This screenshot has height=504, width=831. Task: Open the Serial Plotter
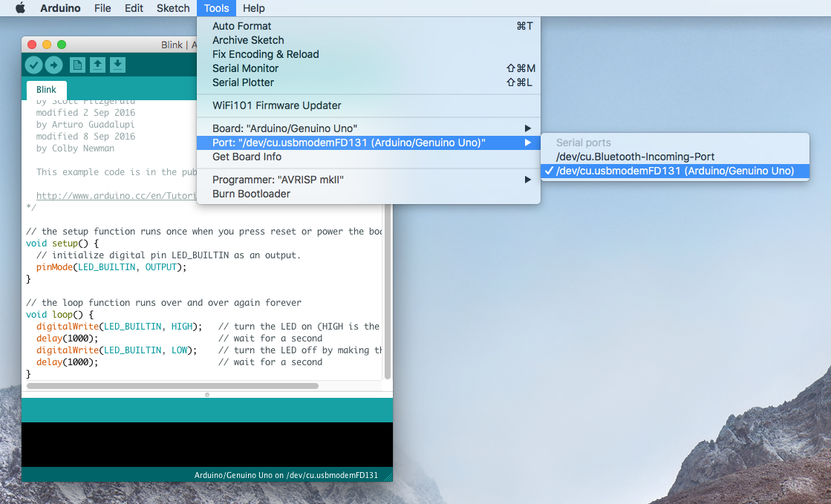point(368,82)
